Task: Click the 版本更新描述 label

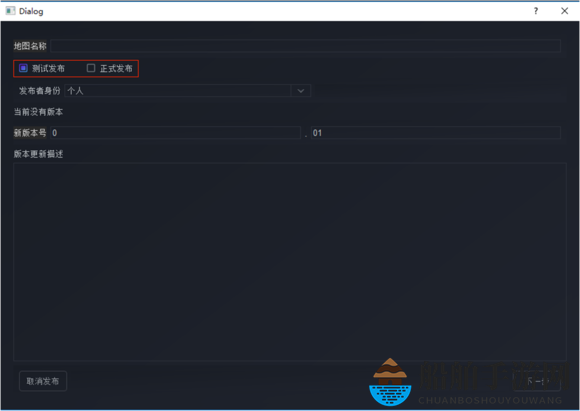Action: point(38,154)
